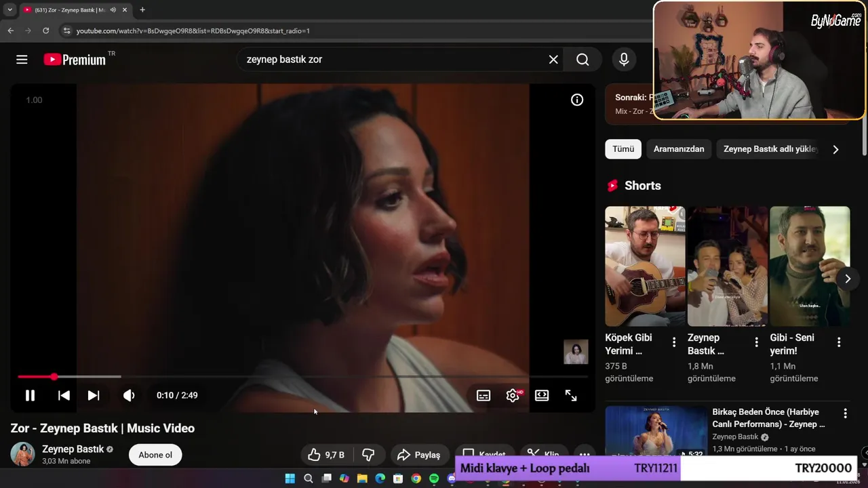
Task: Pause the playing video
Action: coord(30,395)
